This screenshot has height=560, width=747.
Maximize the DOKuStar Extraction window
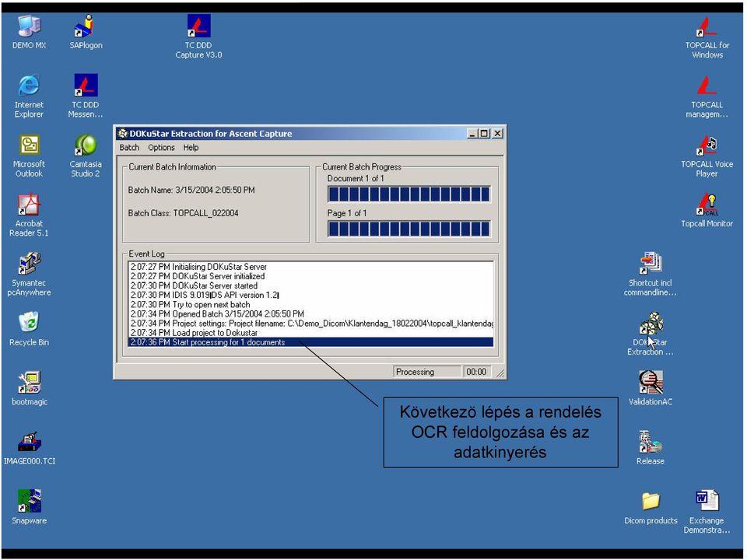483,134
